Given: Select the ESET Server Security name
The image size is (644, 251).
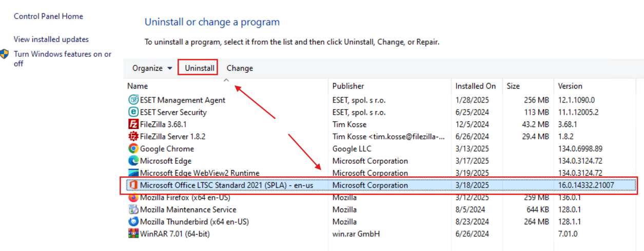Looking at the screenshot, I should click(x=173, y=112).
